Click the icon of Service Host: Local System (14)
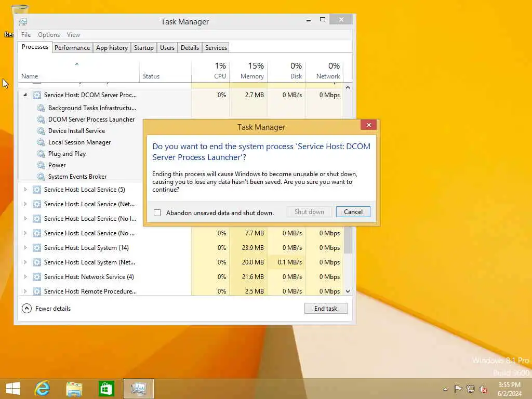This screenshot has height=399, width=532. (x=37, y=248)
